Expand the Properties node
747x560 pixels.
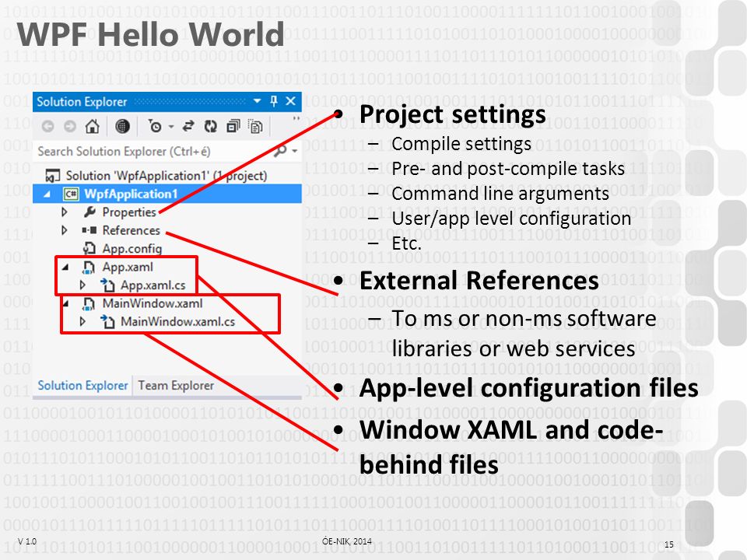[x=65, y=212]
